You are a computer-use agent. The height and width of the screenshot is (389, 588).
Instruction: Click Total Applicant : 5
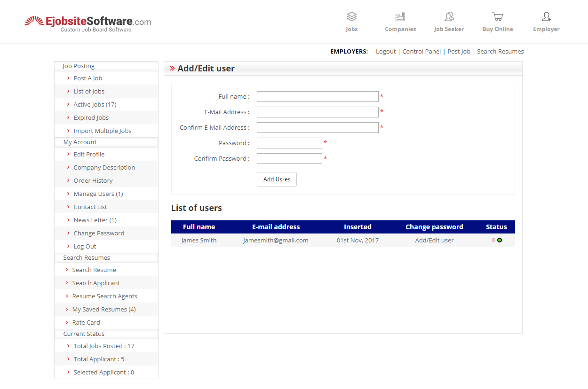click(x=99, y=359)
